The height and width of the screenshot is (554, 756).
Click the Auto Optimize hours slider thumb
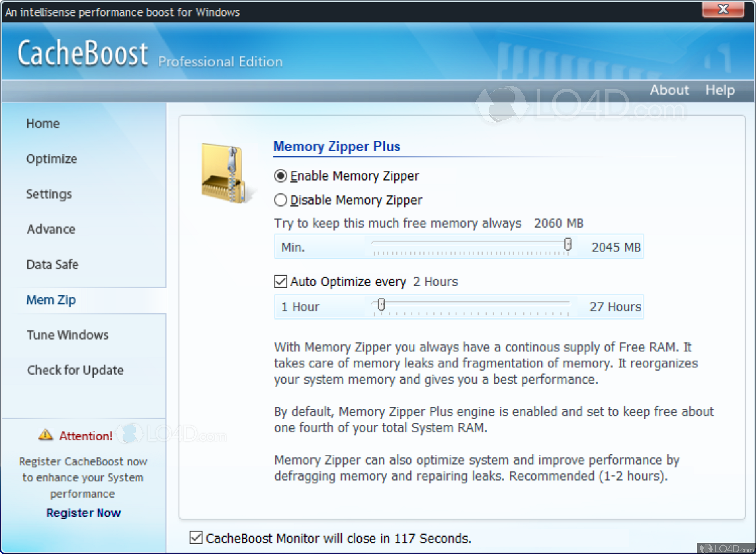(x=381, y=305)
